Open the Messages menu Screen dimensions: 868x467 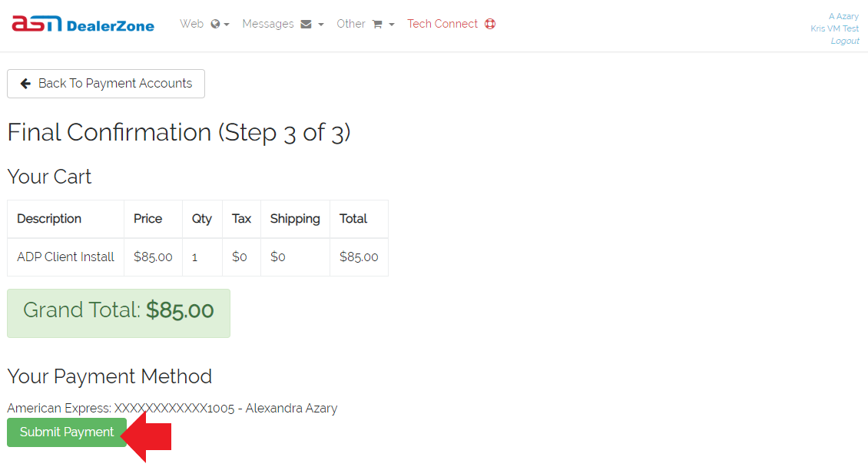(283, 24)
